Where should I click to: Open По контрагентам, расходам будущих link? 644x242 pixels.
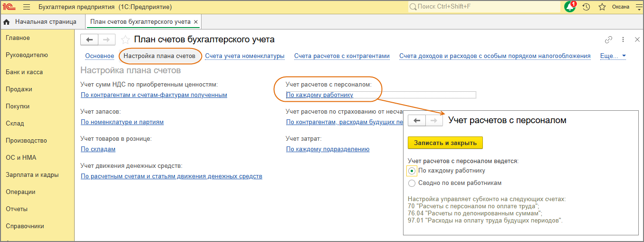(x=345, y=122)
